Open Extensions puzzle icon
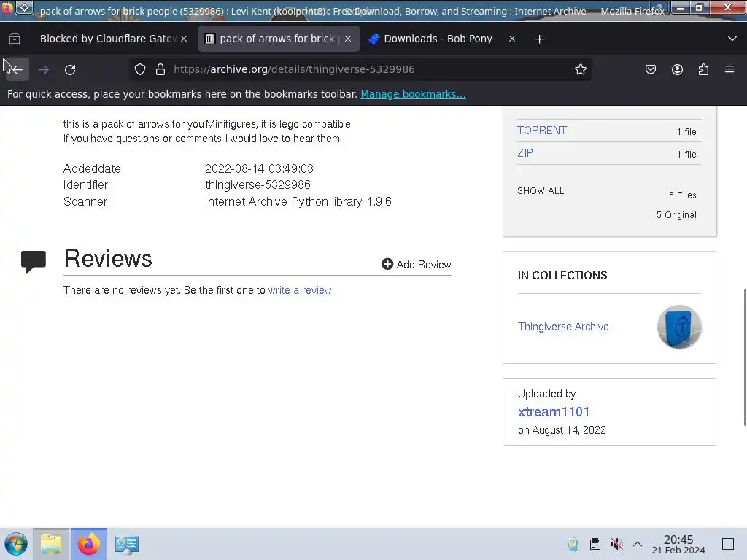Viewport: 747px width, 560px height. tap(703, 69)
